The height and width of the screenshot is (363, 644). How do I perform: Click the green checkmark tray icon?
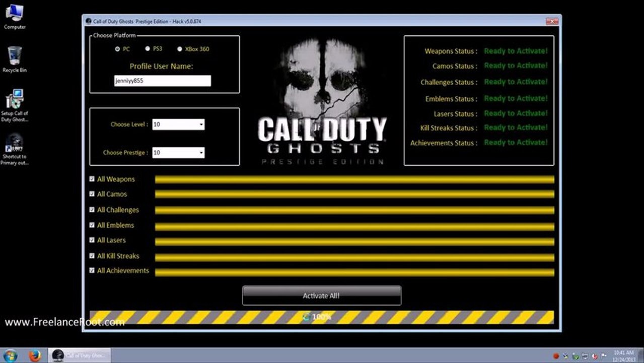(576, 356)
